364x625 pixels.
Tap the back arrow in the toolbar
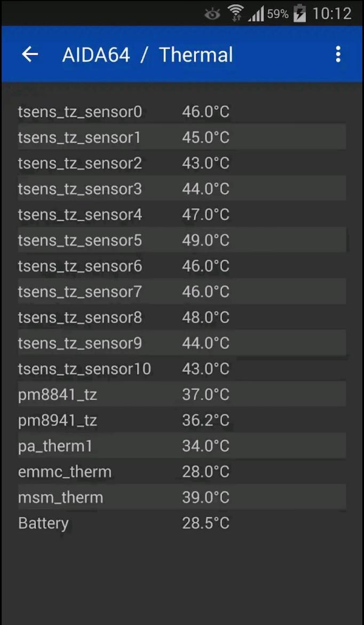pyautogui.click(x=29, y=54)
